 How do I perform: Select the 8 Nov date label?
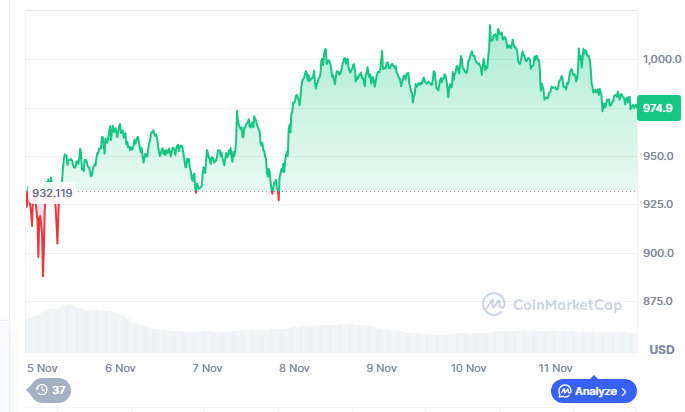tap(294, 367)
